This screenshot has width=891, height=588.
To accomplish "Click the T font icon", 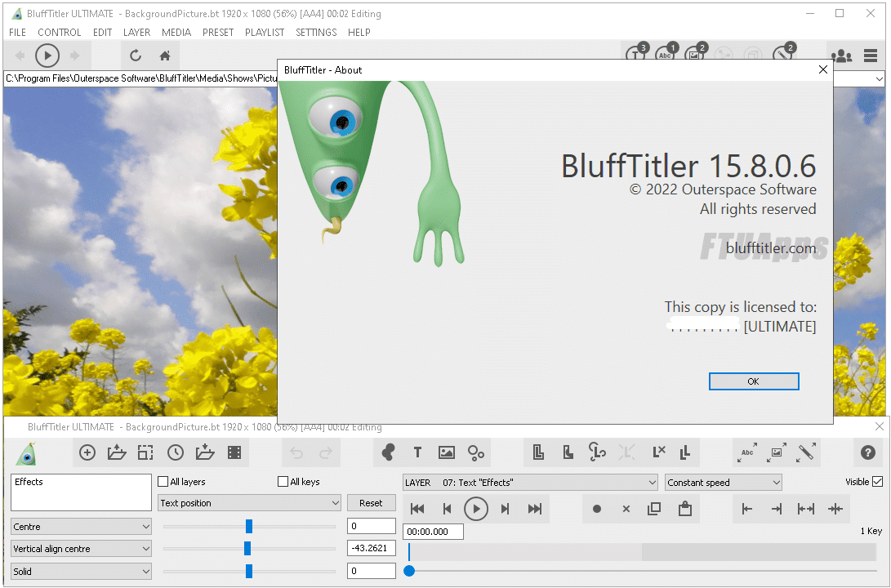I will pyautogui.click(x=417, y=452).
